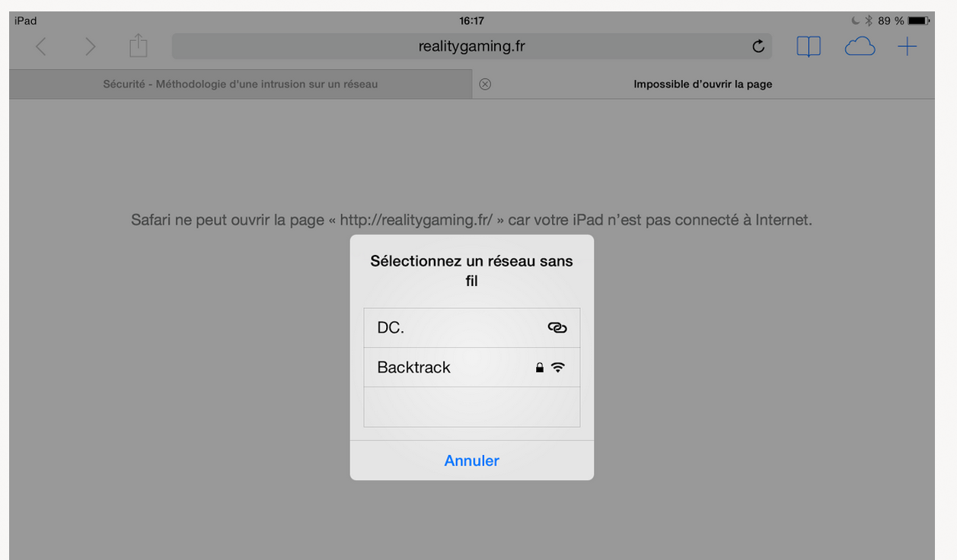Tap the Annuler button
957x560 pixels.
tap(472, 460)
